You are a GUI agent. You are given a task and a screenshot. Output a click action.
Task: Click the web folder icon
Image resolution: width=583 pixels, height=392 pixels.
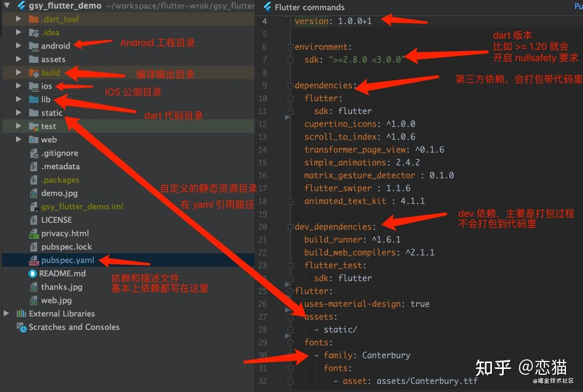pos(34,140)
